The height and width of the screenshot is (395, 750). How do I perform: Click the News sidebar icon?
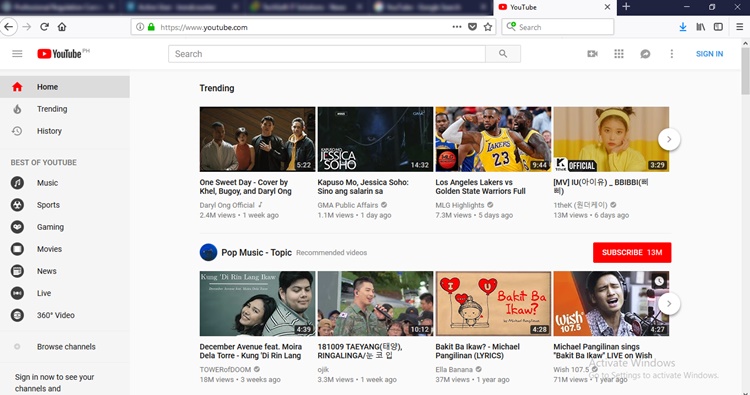point(17,271)
